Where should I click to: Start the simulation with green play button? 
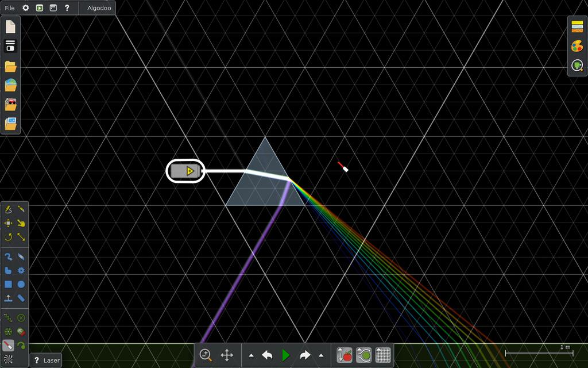(286, 355)
